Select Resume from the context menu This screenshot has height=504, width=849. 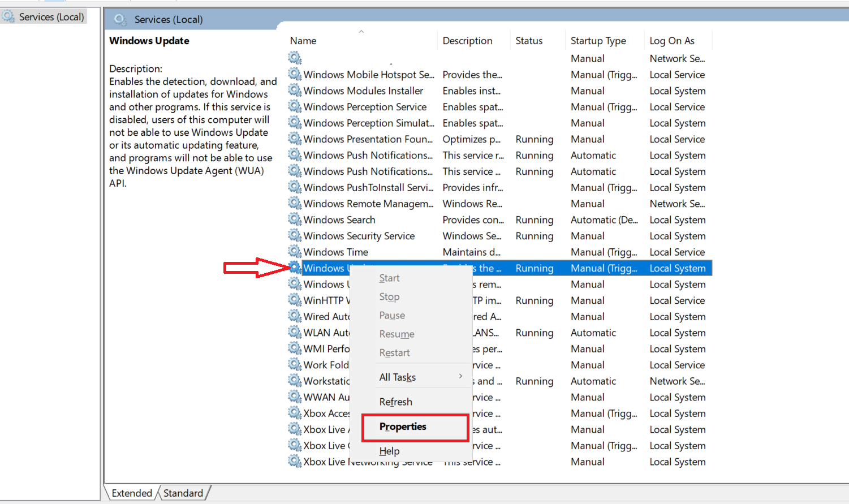397,334
